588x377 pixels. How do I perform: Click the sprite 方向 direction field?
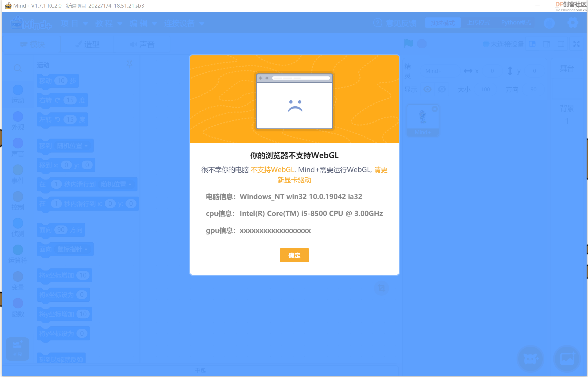[533, 89]
